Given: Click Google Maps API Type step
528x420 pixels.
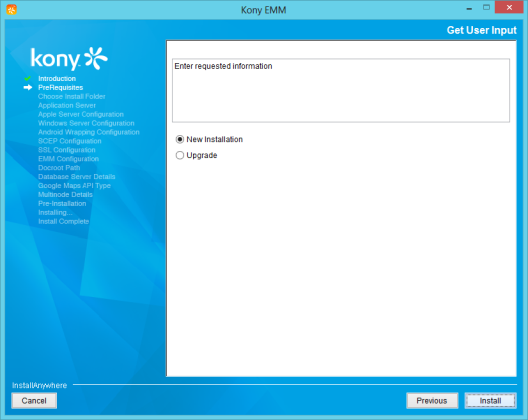Looking at the screenshot, I should 74,186.
